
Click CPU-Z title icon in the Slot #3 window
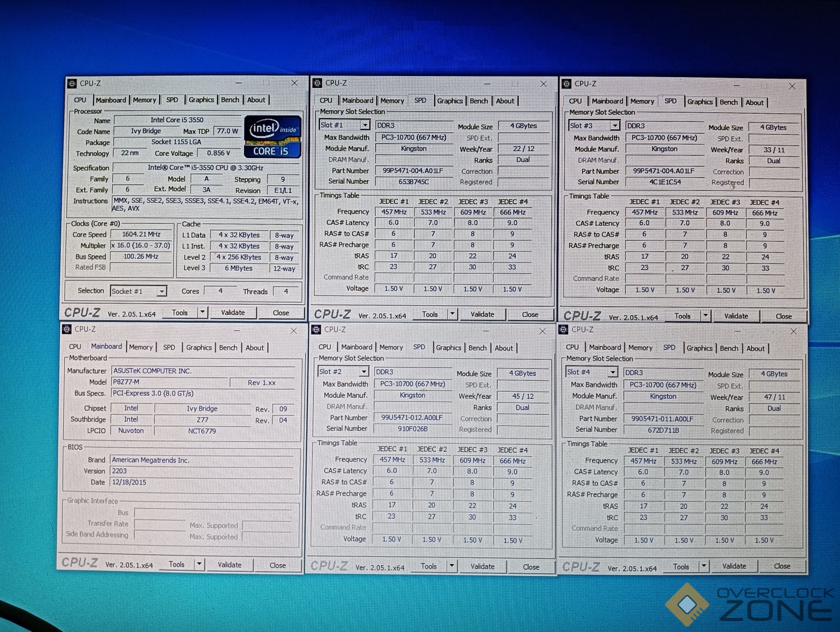point(566,83)
